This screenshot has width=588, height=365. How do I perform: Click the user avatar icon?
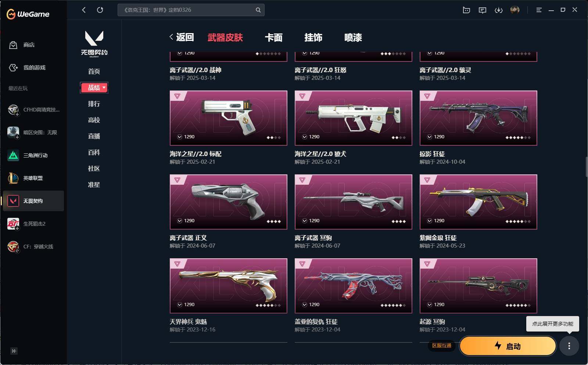[514, 10]
